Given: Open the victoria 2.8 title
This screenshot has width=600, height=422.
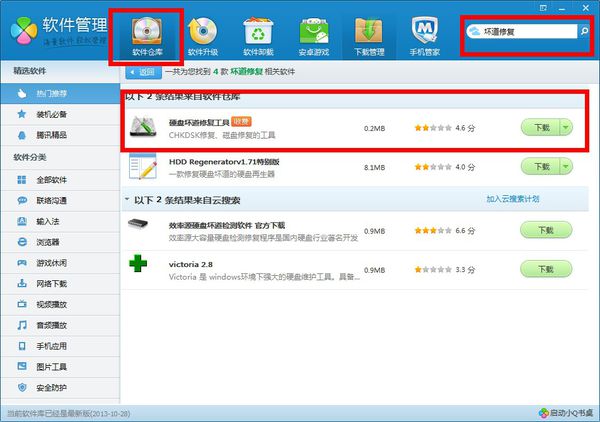Looking at the screenshot, I should (x=191, y=264).
